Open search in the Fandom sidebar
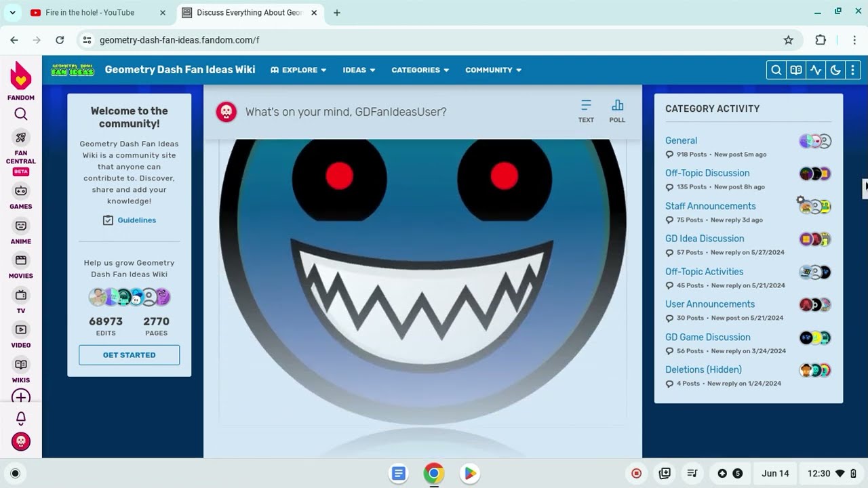 pos(21,114)
